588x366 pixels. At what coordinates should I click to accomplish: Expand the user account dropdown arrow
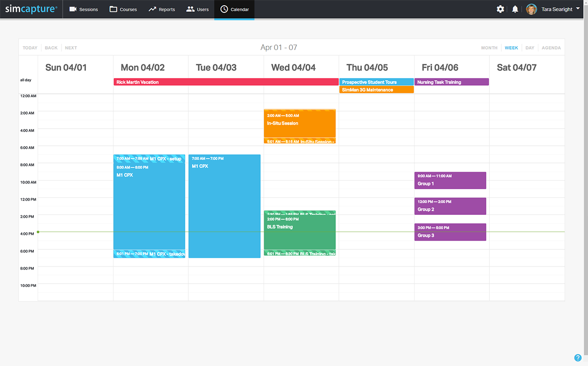578,9
